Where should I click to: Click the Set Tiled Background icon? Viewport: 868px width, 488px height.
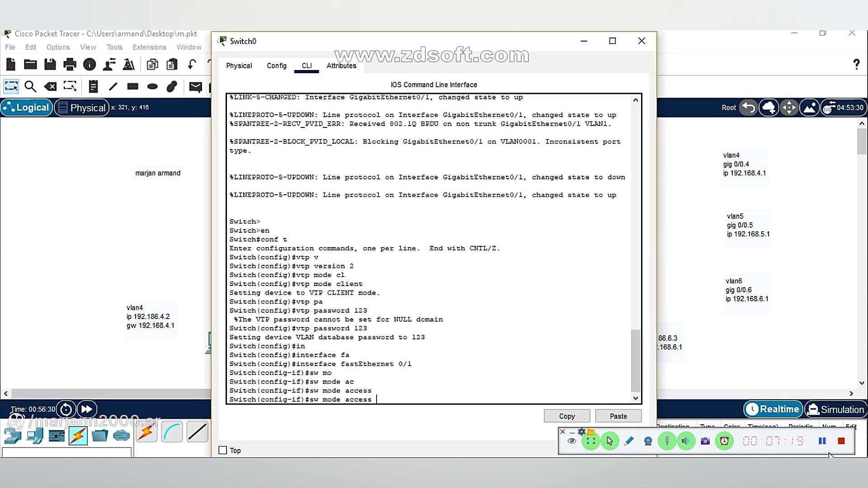pyautogui.click(x=809, y=108)
